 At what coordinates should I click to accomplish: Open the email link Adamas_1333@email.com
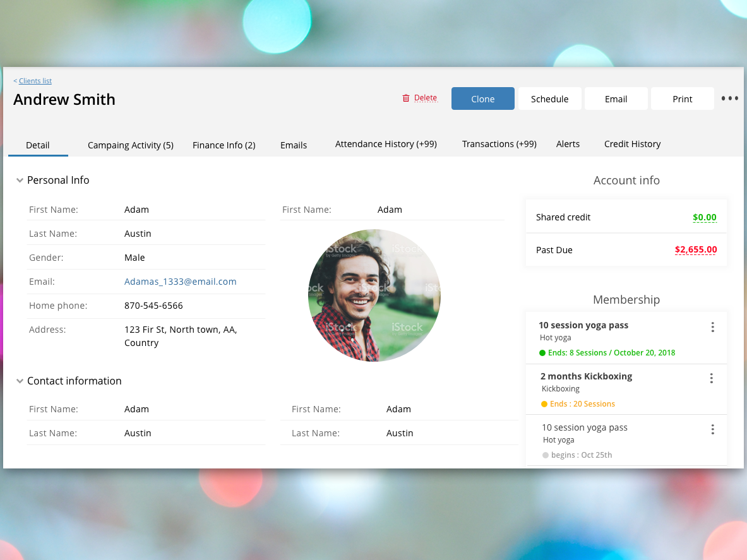181,281
